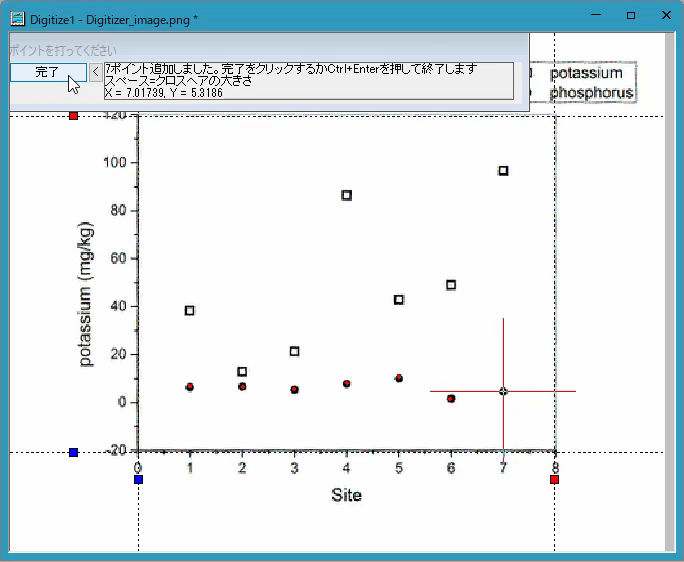This screenshot has width=684, height=562.
Task: Maximize the Digitize1 window
Action: tap(631, 16)
